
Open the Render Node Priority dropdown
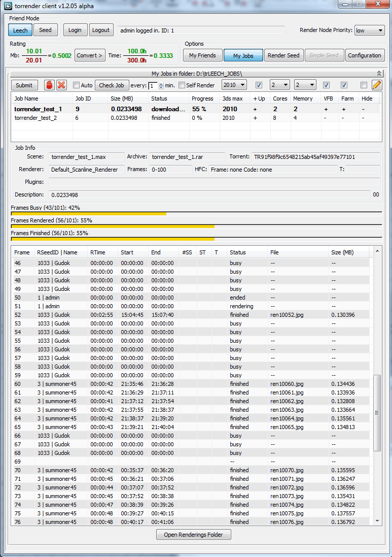tap(369, 30)
